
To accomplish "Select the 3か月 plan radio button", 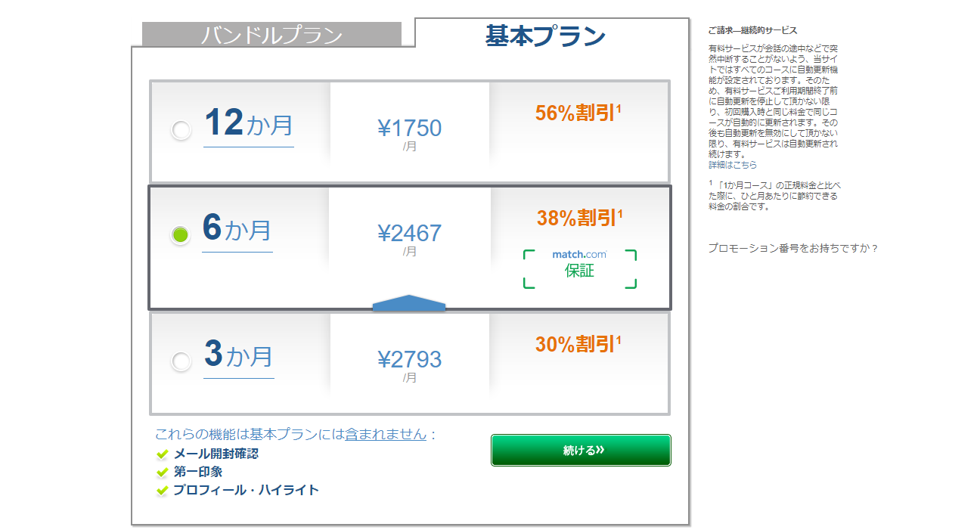I will point(181,361).
